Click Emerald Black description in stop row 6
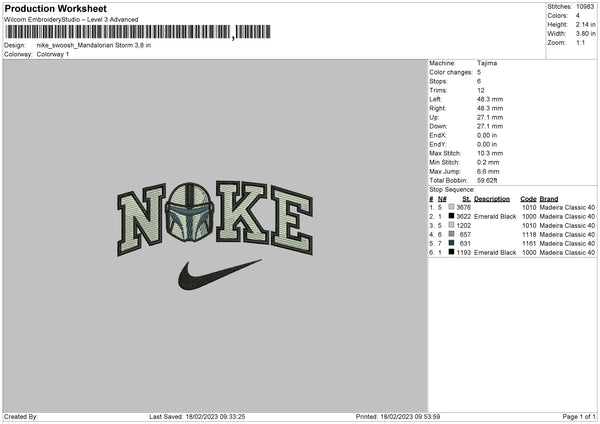This screenshot has height=424, width=600. (x=495, y=253)
